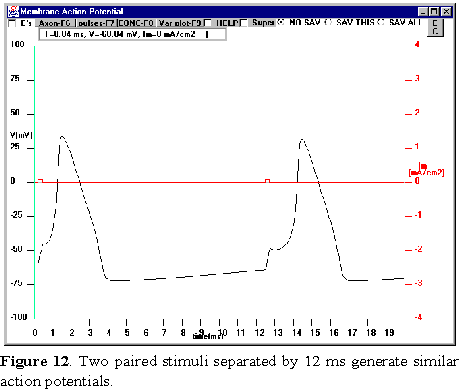Open the CONC-F8 panel
The width and height of the screenshot is (460, 392).
136,23
